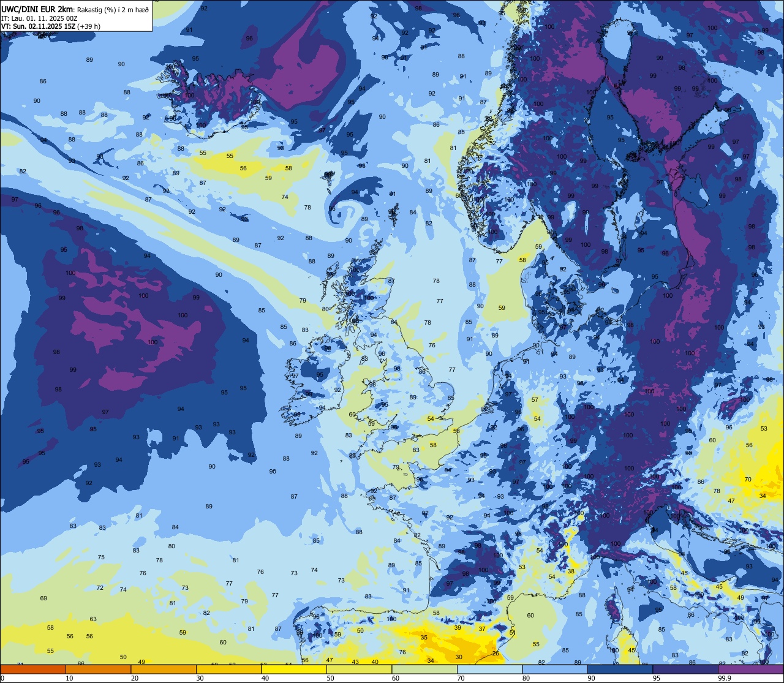784x683 pixels.
Task: Click the "Rakastig (%) í 2 m hæð" label
Action: point(113,9)
